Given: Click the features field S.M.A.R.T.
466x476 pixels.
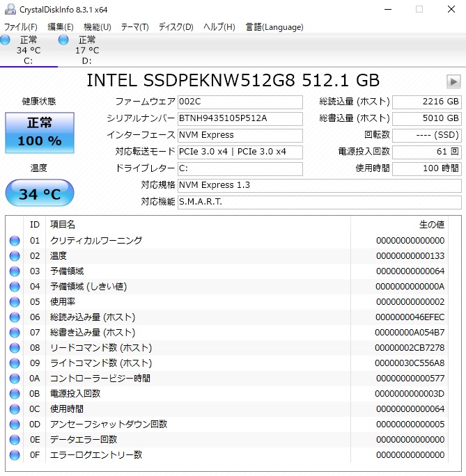Looking at the screenshot, I should (x=320, y=202).
